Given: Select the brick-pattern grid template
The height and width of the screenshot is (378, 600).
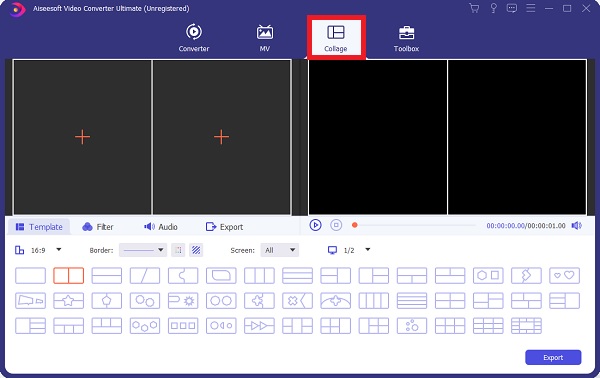Looking at the screenshot, I should (x=526, y=326).
